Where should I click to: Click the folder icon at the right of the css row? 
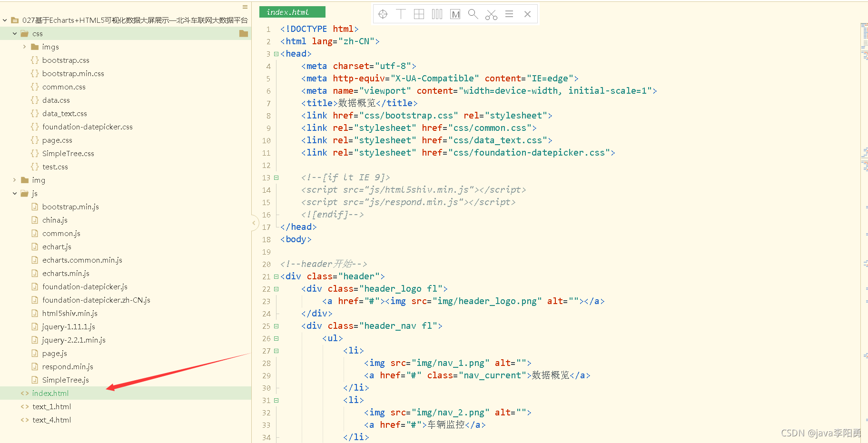(244, 33)
